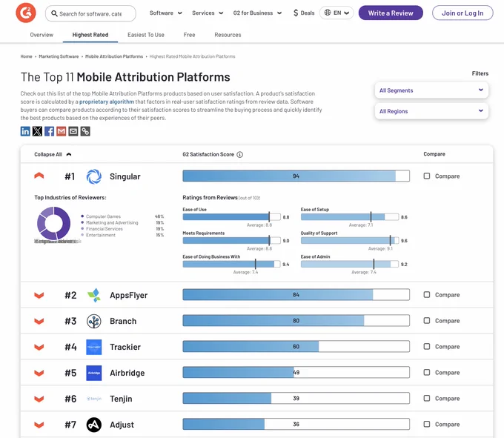Expand the Adjust row
The height and width of the screenshot is (438, 504).
point(39,425)
